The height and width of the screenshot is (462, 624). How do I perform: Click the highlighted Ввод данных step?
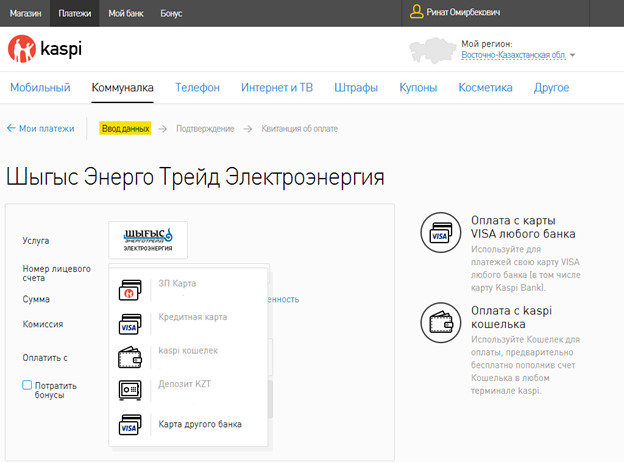125,129
